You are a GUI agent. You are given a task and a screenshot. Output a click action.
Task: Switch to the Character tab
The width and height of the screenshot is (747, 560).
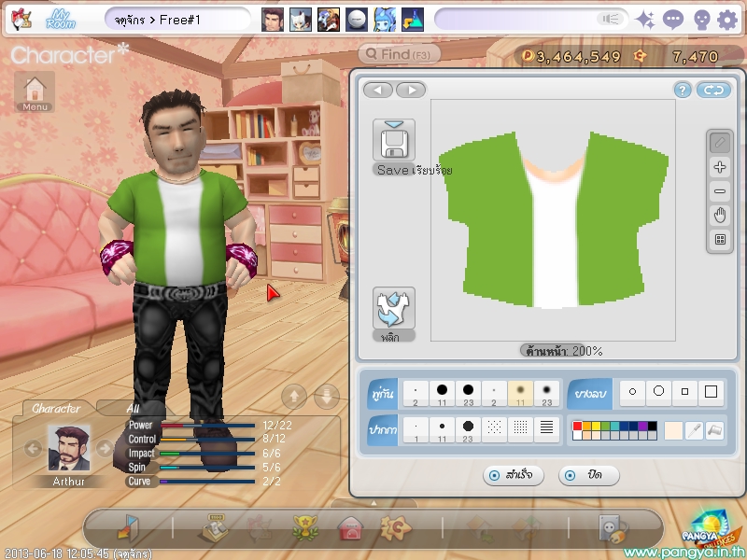pos(56,408)
